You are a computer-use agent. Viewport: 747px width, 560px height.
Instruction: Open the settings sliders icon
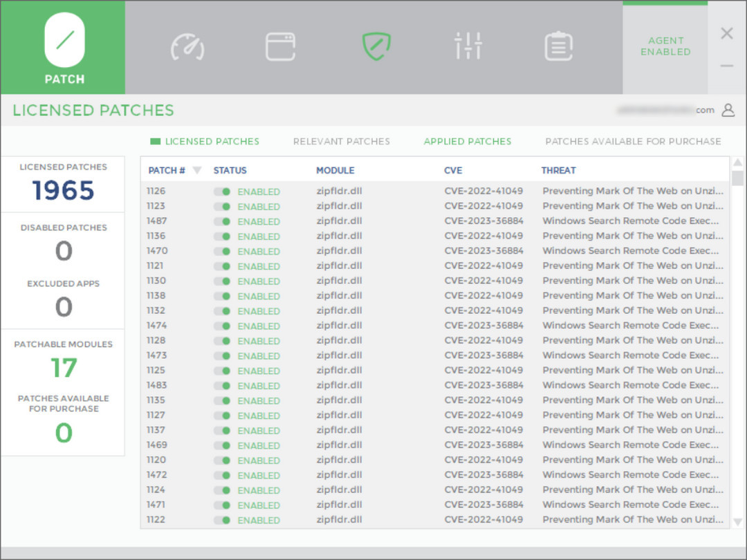coord(468,46)
